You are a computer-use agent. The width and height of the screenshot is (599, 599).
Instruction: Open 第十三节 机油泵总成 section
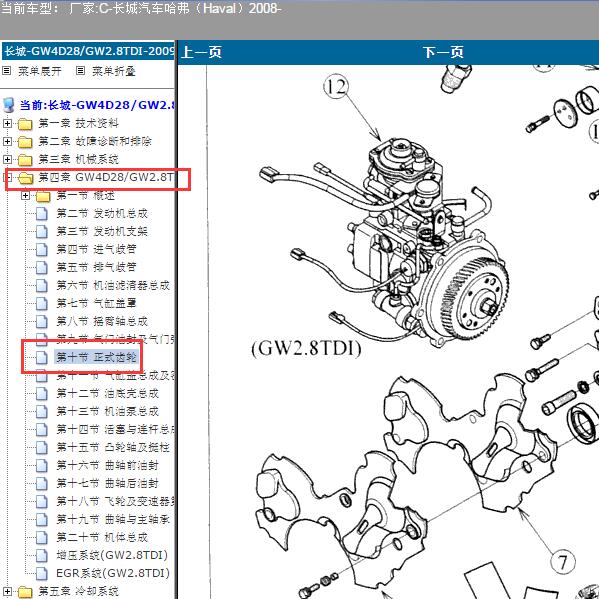107,411
